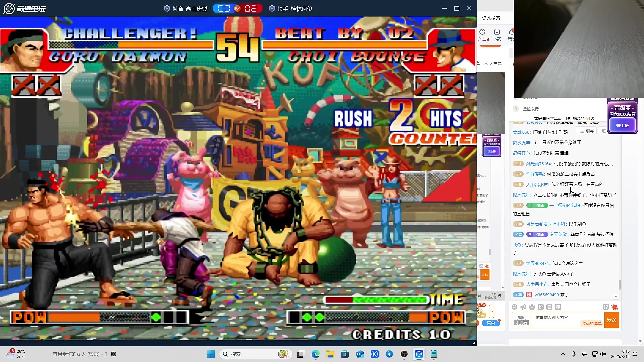Click username 逆天英姿 in chat
Screen dimensions: 644x362
pos(558,234)
